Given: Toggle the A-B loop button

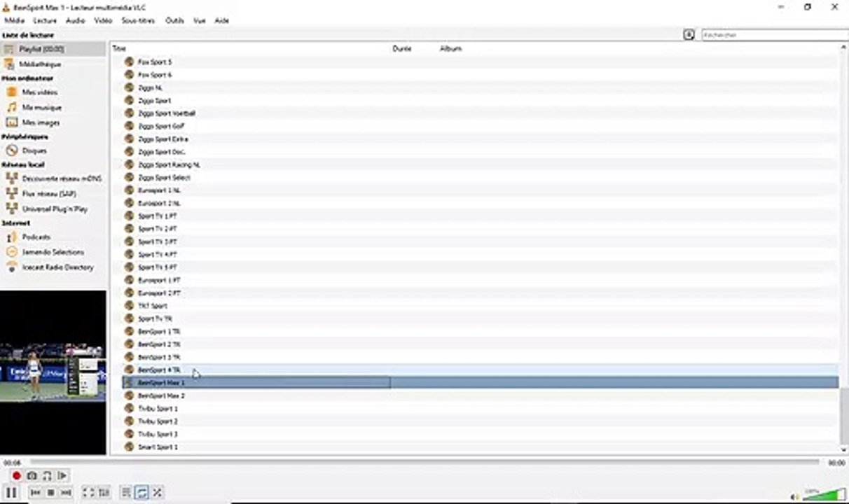Looking at the screenshot, I should (47, 476).
